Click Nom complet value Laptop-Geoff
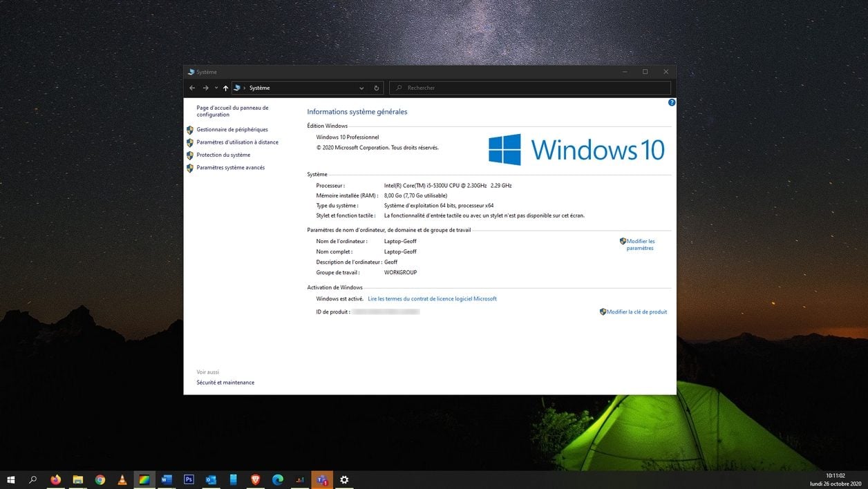Viewport: 868px width, 489px height. point(400,252)
